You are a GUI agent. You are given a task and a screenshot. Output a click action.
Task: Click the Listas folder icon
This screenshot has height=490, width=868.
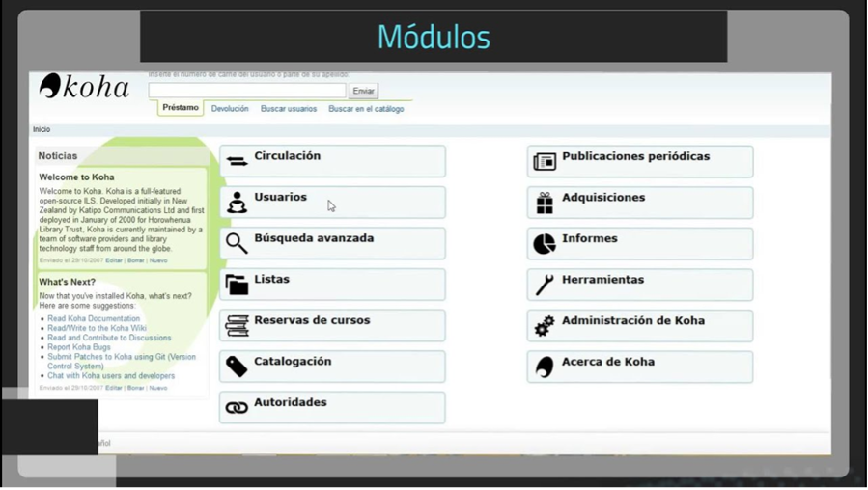point(237,284)
